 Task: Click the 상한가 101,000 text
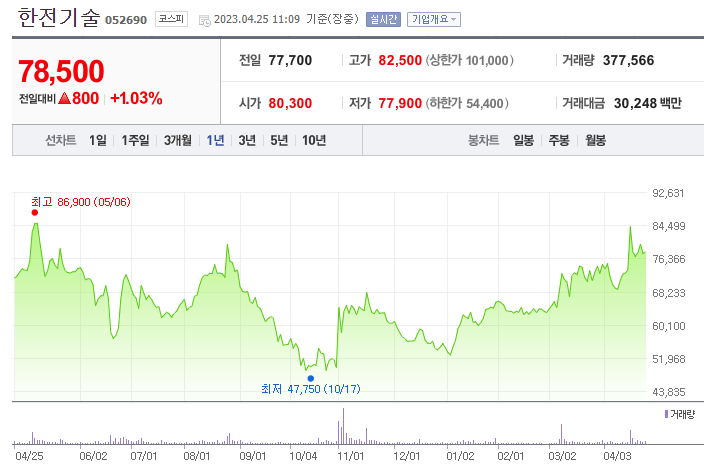470,60
